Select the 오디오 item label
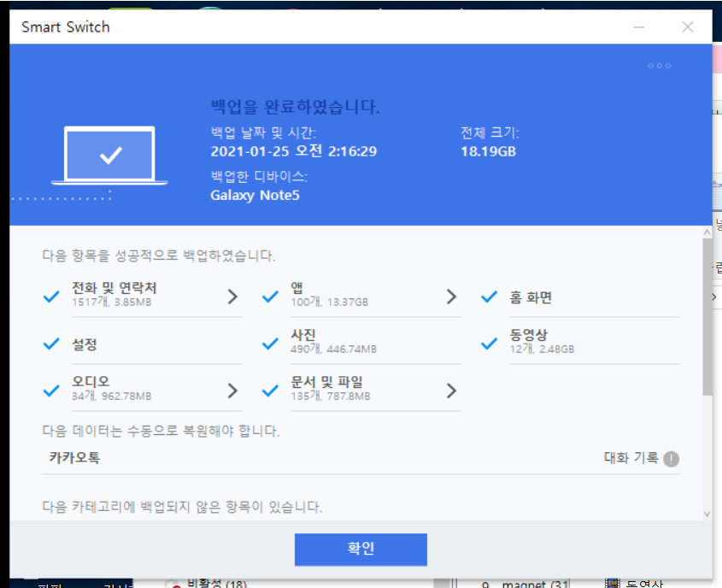Image resolution: width=722 pixels, height=588 pixels. [91, 382]
